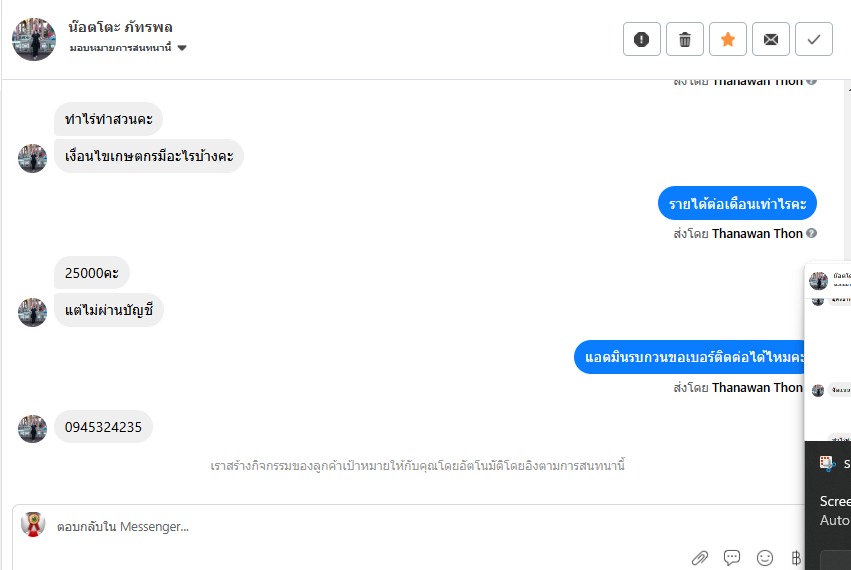This screenshot has height=570, width=851.
Task: Delete conversation with trash can icon
Action: [x=685, y=39]
